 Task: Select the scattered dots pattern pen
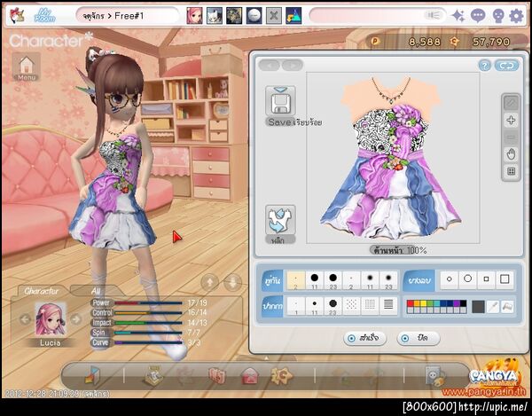tap(351, 306)
